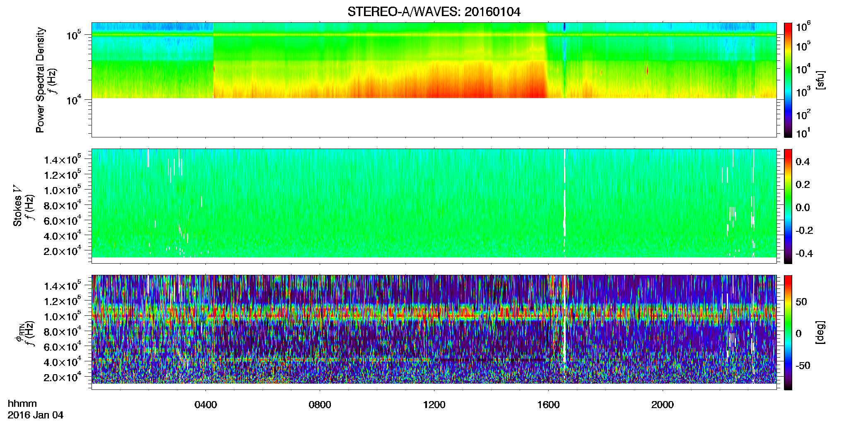Click the 4.0×10^4 tick of the bottom panel
Image resolution: width=868 pixels, height=447 pixels.
point(63,362)
